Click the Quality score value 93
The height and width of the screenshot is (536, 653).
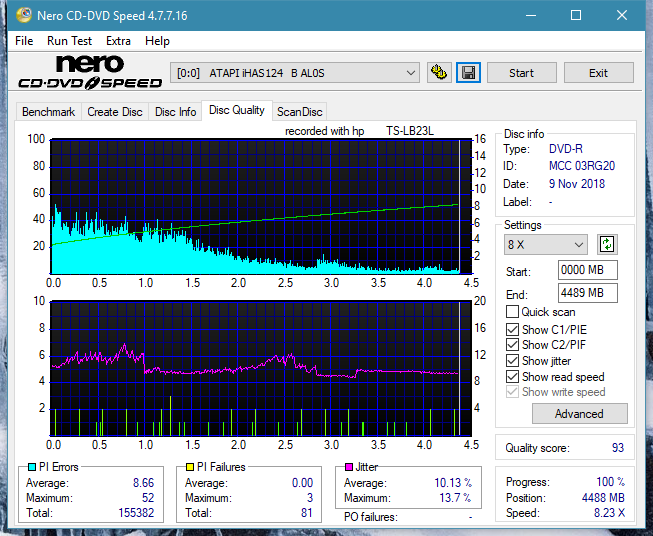[618, 448]
